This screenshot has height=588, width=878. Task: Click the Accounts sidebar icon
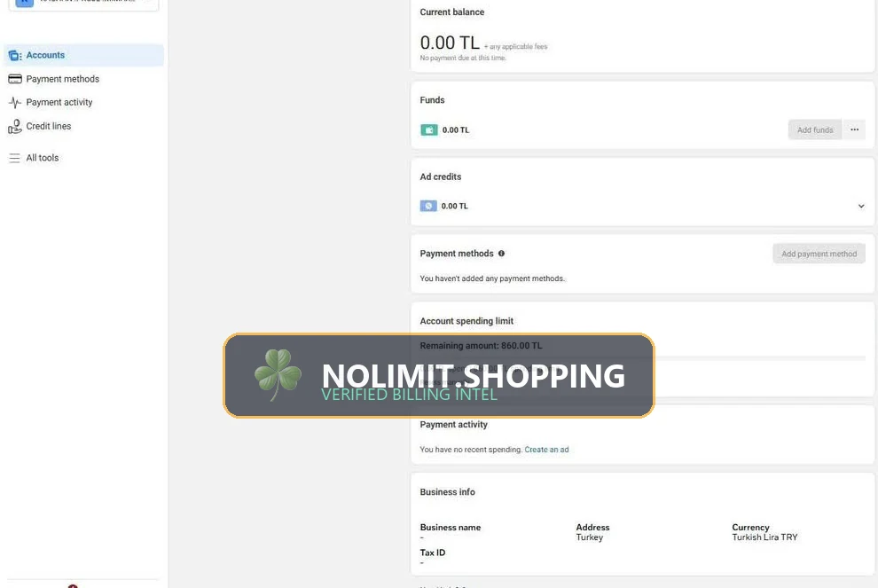15,56
